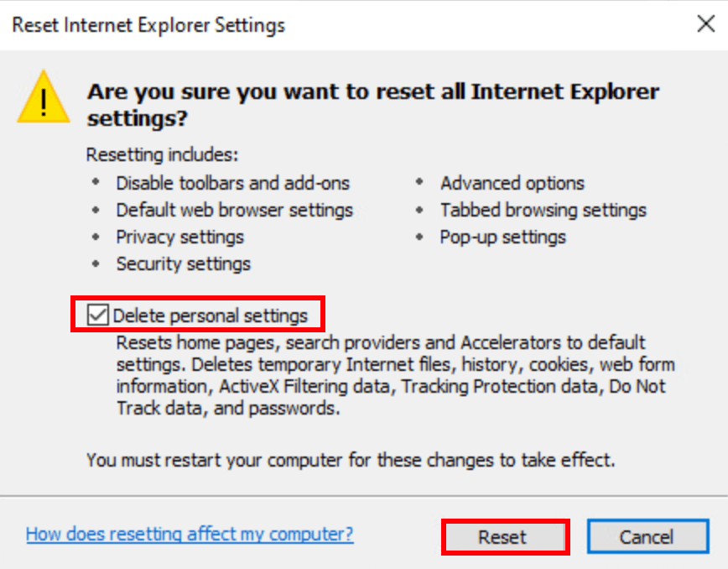Click the 'Pop-up settings' list entry
The width and height of the screenshot is (728, 569).
tap(502, 237)
